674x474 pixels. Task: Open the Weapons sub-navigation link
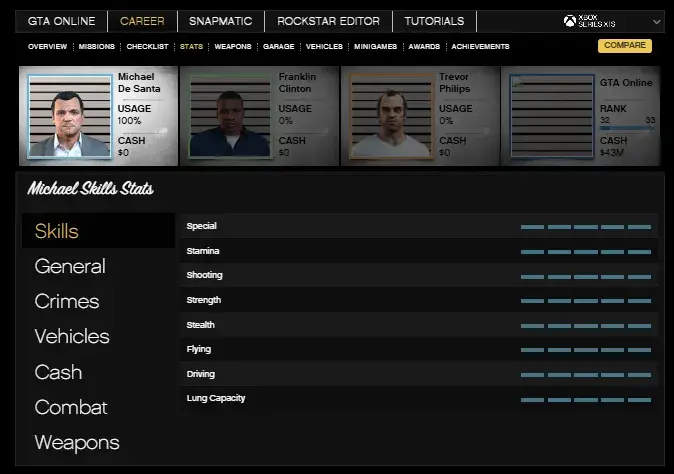click(233, 47)
